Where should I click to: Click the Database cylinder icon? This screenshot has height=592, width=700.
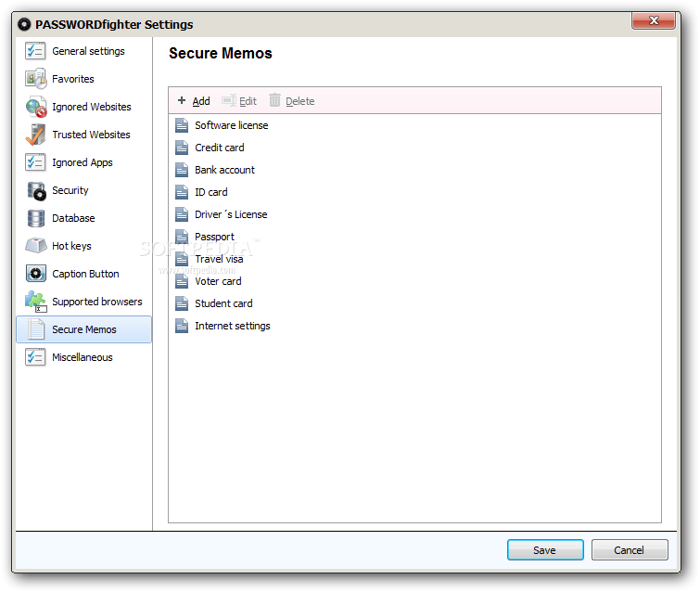[36, 218]
